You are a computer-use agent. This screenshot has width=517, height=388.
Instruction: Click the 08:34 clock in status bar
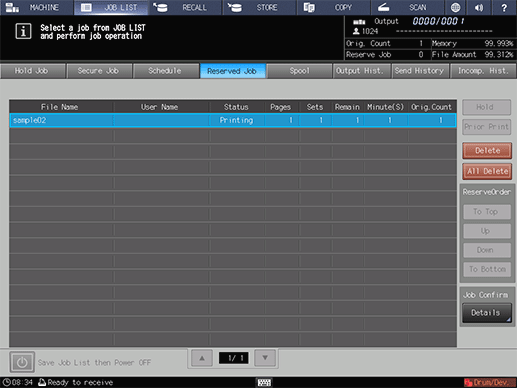click(x=18, y=382)
